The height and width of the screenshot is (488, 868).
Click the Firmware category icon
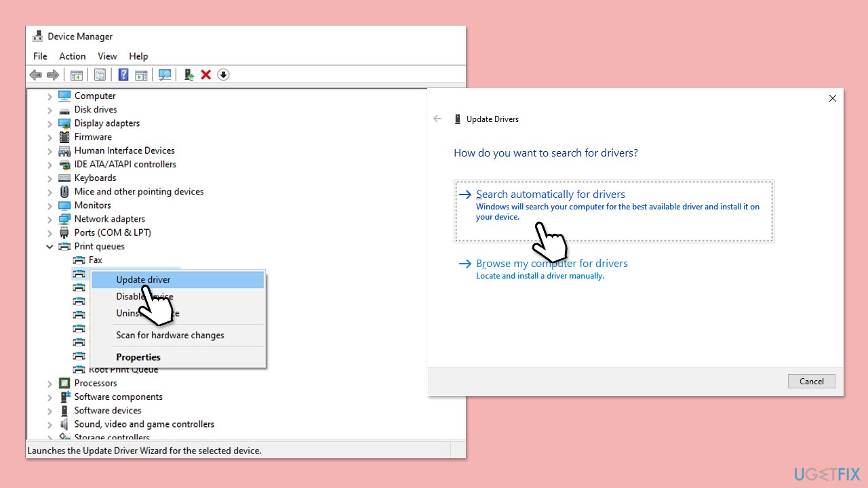(x=64, y=137)
